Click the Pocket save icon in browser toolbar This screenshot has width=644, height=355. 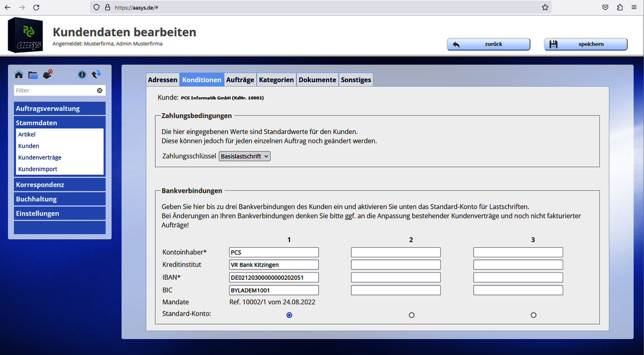tap(606, 7)
